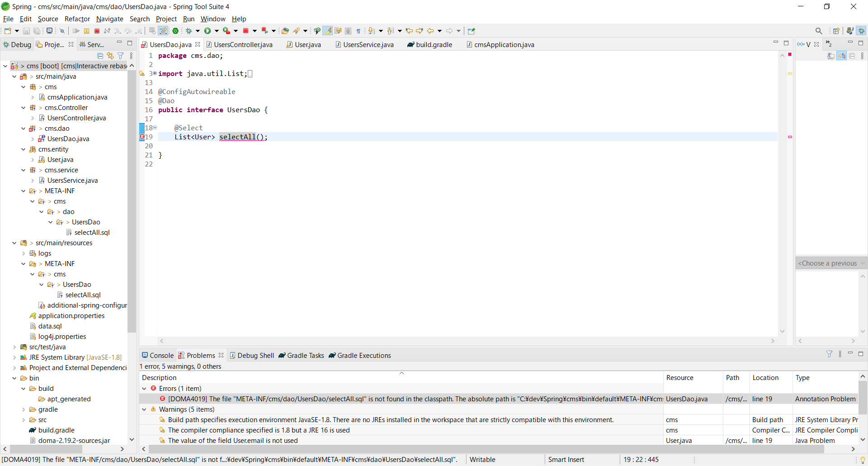Click the New file toolbar icon
Screen dimensions: 868x466
coord(8,31)
